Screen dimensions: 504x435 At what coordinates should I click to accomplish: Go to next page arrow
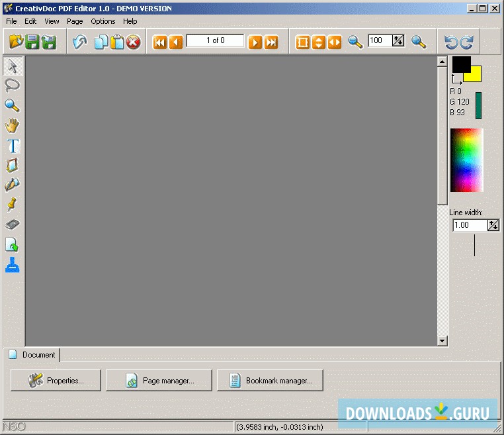click(x=255, y=42)
